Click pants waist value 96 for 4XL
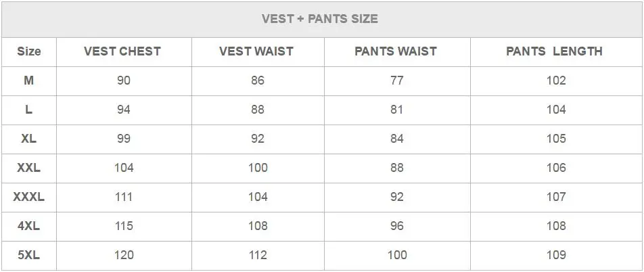 click(x=397, y=226)
